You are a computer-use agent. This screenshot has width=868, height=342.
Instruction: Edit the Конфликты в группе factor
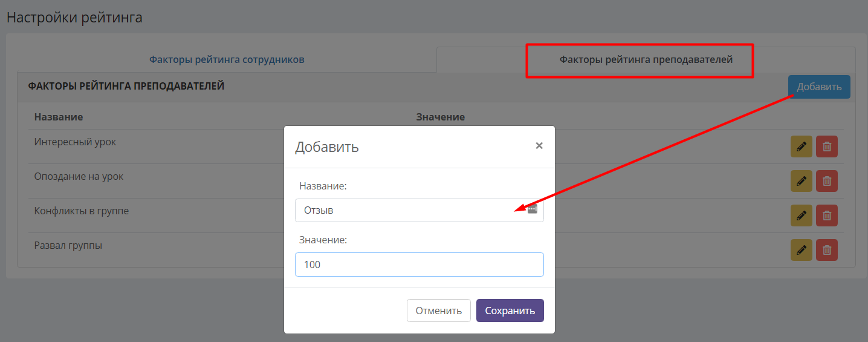pos(802,215)
